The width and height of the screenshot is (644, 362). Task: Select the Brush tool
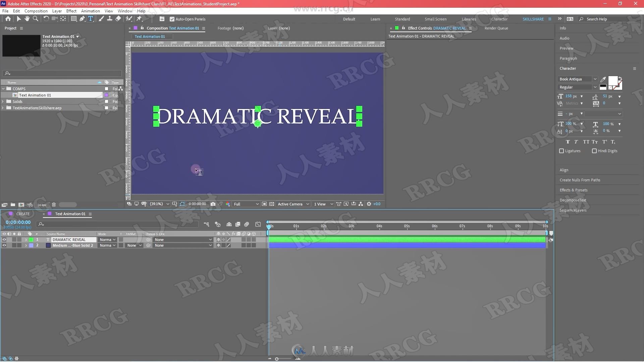click(x=101, y=19)
